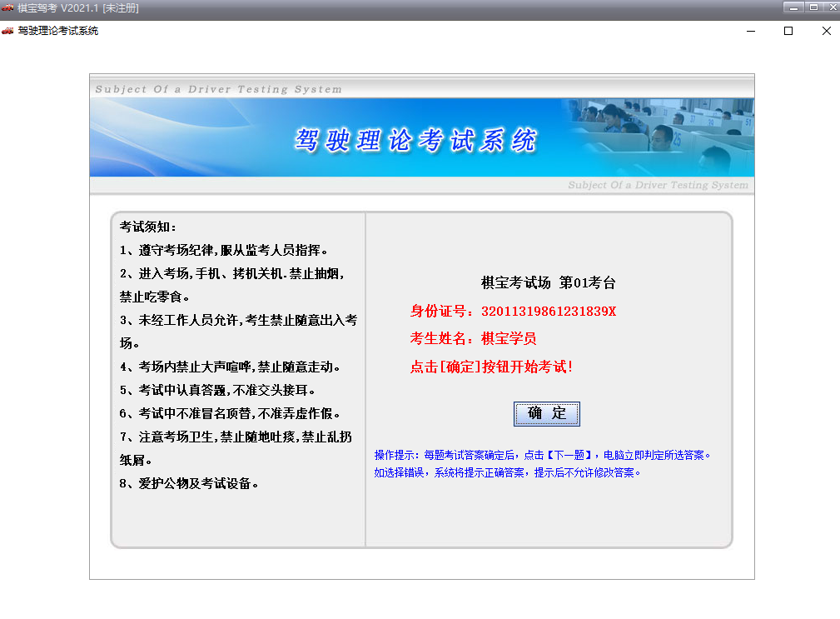The width and height of the screenshot is (840, 619).
Task: Click the red 点击[确定]按钮开始考试 prompt
Action: click(x=491, y=367)
